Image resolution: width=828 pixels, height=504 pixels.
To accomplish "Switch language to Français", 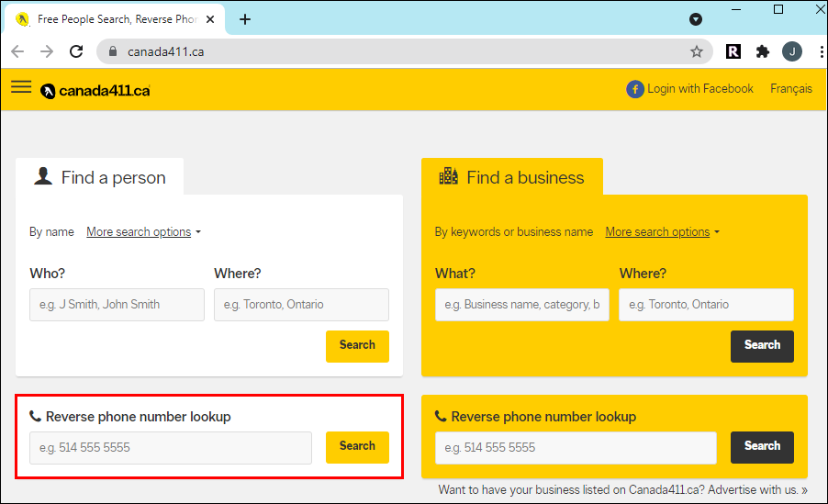I will 791,89.
